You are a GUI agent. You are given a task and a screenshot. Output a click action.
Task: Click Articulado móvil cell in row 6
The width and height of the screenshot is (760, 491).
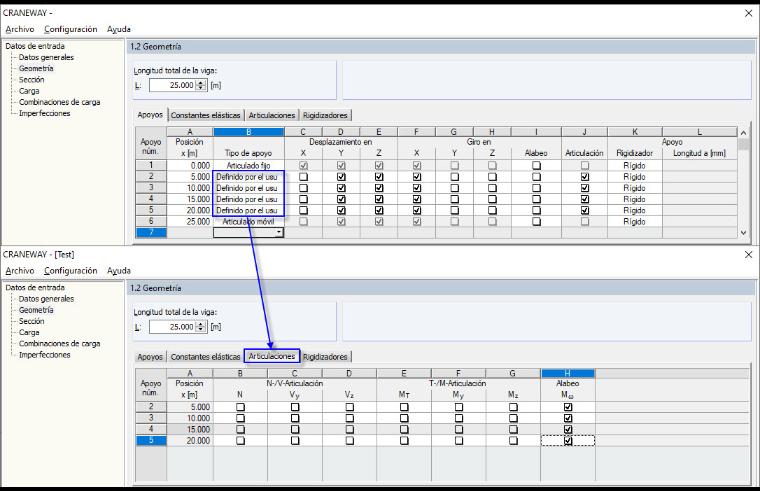(249, 222)
